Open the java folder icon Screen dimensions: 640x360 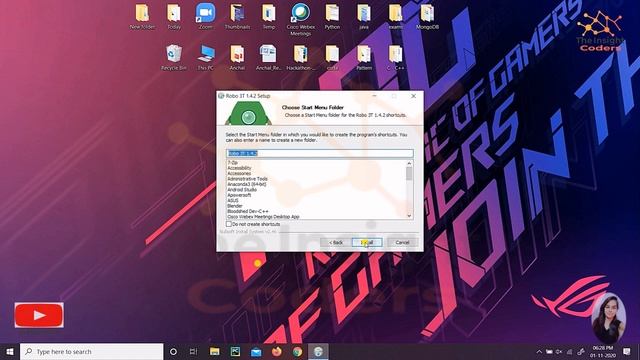(364, 16)
